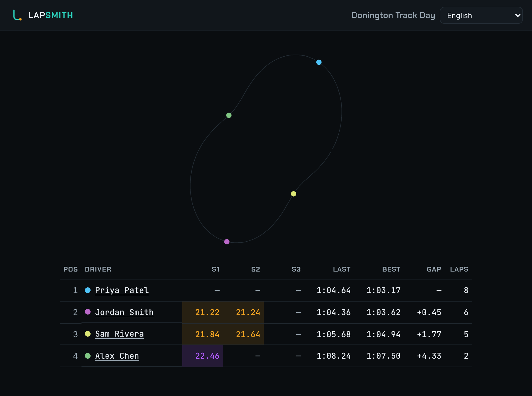Image resolution: width=532 pixels, height=396 pixels.
Task: Click position 2 in Jordan Smith's row
Action: (x=75, y=312)
